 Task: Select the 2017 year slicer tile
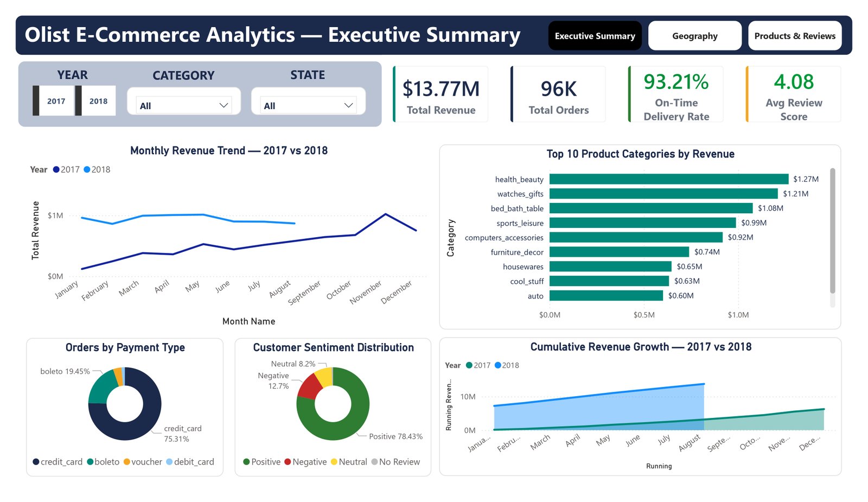(53, 101)
